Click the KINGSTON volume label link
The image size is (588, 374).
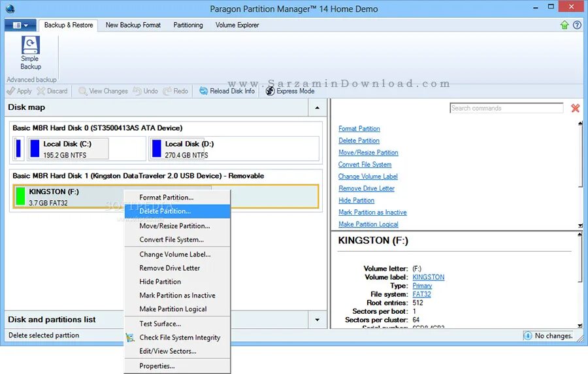(428, 277)
